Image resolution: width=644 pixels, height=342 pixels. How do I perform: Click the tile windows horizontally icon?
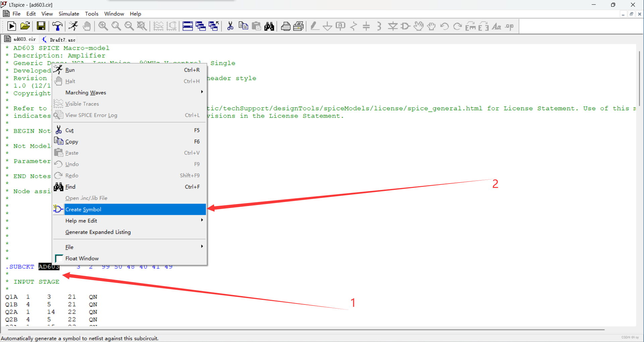pos(188,26)
